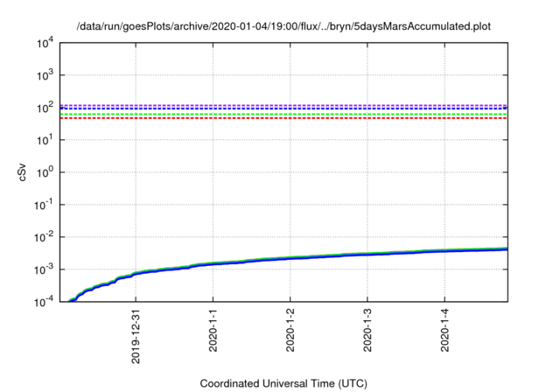Click the 10^0 y-axis tick label
Screen dimensions: 560x392
click(45, 172)
